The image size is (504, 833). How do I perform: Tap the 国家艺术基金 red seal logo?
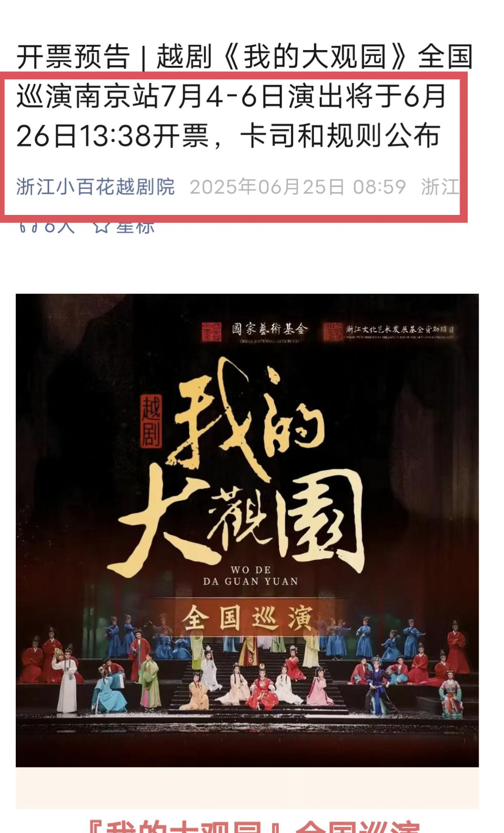211,331
